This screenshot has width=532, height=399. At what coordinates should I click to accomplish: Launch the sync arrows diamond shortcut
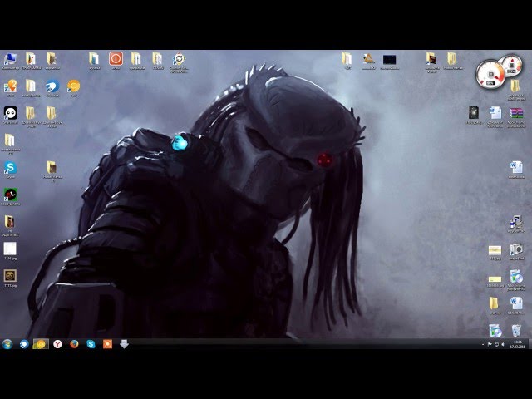[179, 59]
